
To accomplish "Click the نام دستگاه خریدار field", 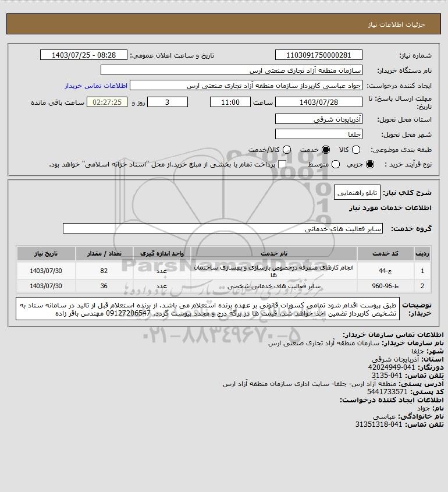I will tap(232, 70).
